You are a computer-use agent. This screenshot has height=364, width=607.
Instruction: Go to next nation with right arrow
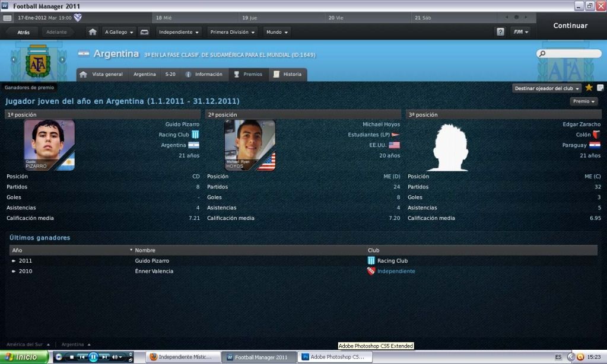click(x=62, y=59)
